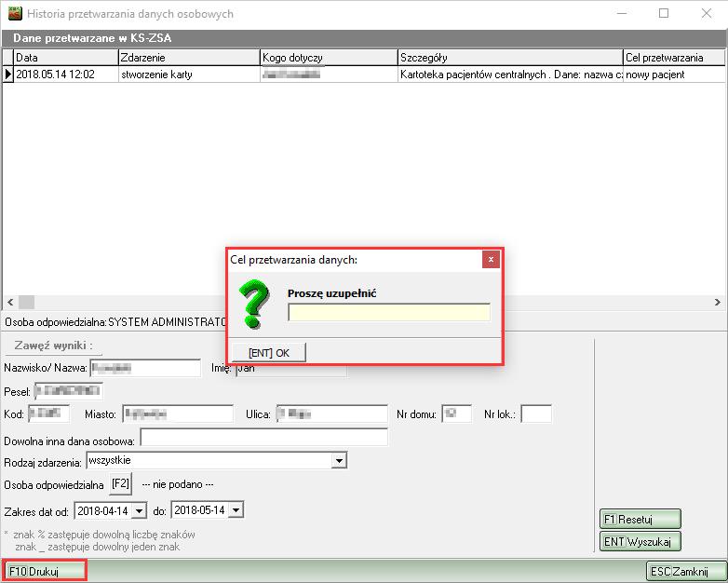Click the Zdarzenie column header
The height and width of the screenshot is (583, 728).
tap(189, 58)
